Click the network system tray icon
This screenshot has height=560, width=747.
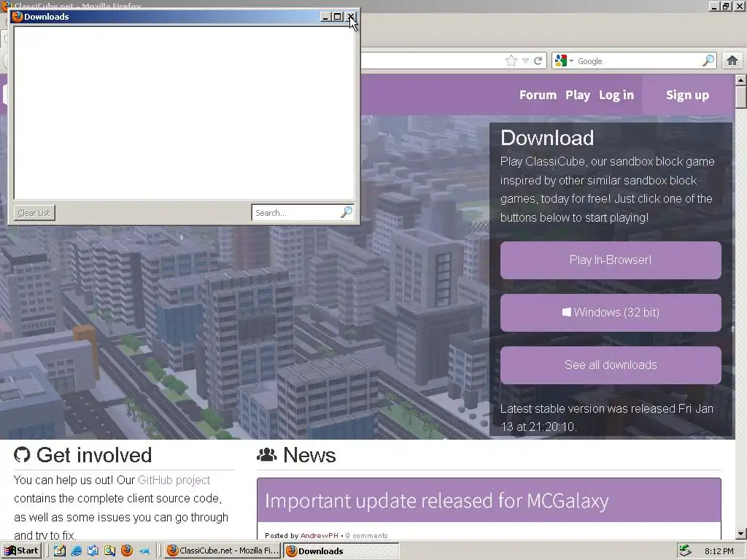point(685,551)
